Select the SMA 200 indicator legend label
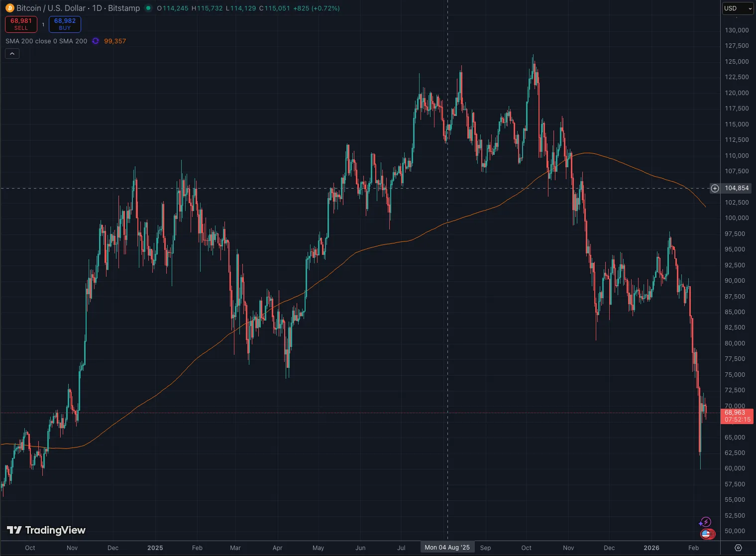This screenshot has width=756, height=556. coord(46,41)
